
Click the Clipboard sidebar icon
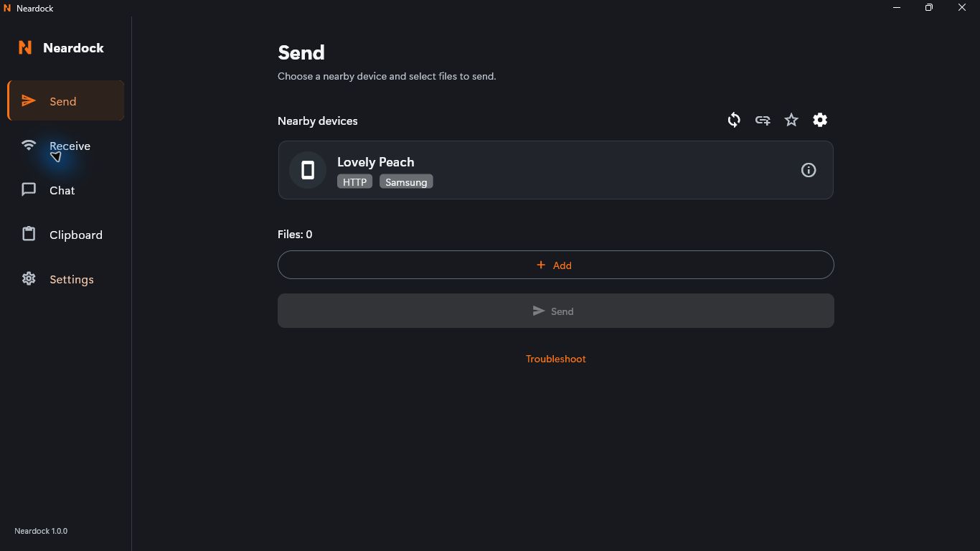click(29, 235)
